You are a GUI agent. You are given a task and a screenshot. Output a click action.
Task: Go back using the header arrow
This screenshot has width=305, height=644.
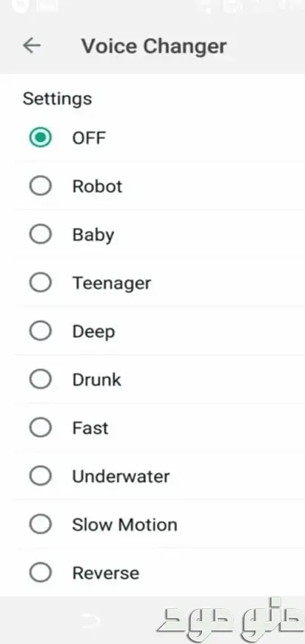click(x=32, y=46)
